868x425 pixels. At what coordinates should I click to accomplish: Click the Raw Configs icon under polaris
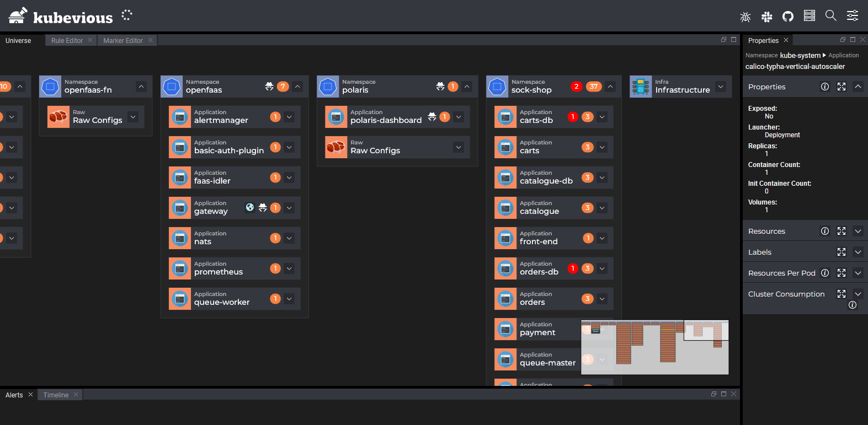[x=336, y=147]
